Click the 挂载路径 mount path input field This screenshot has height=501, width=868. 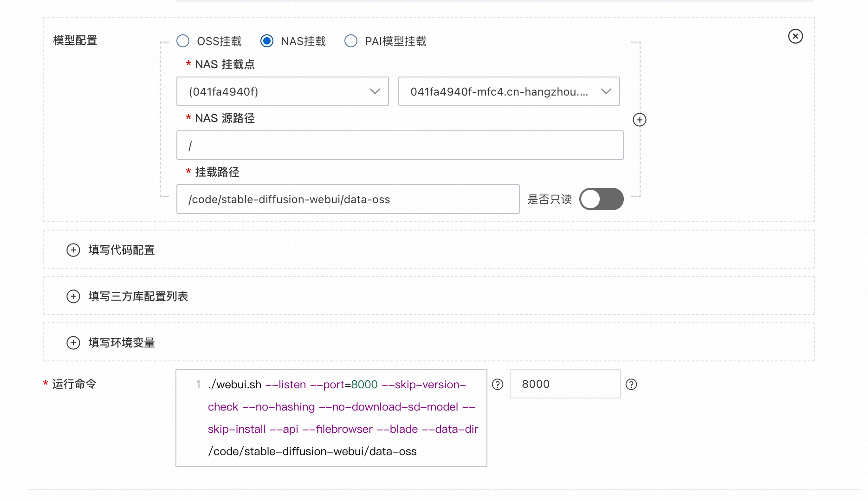tap(348, 199)
